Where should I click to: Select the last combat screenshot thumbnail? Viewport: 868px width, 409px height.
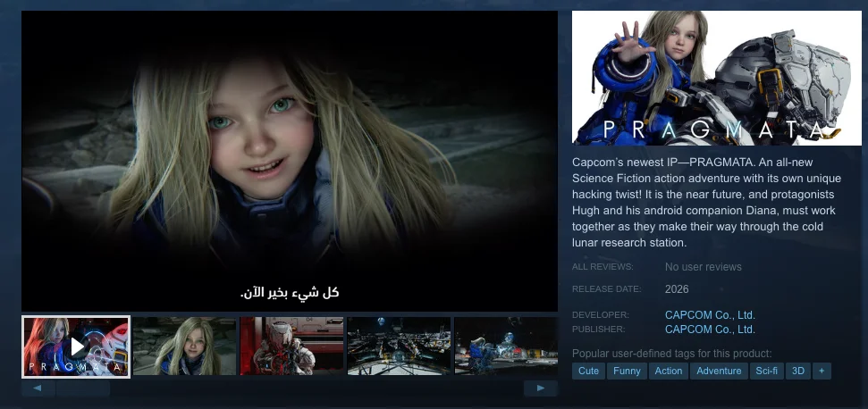[x=506, y=346]
